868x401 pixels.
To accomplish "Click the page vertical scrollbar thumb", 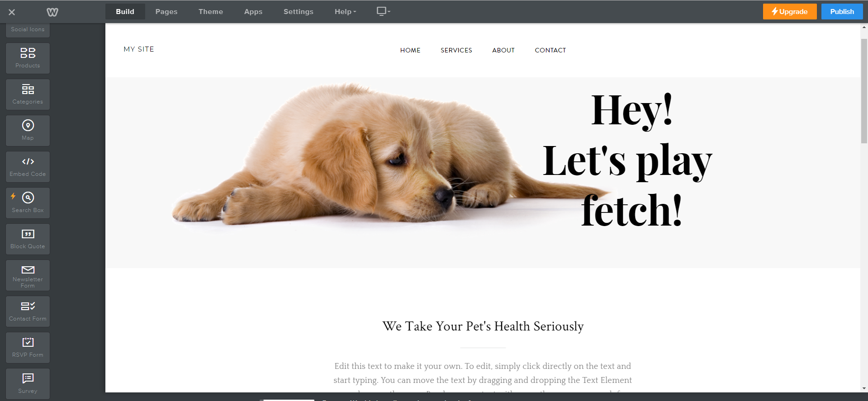I will tap(864, 91).
